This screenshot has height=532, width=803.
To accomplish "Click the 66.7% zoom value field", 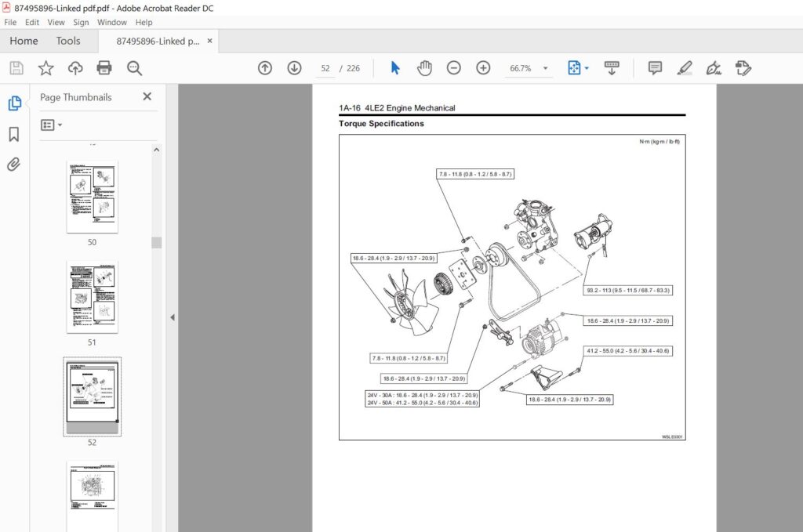I will 521,68.
